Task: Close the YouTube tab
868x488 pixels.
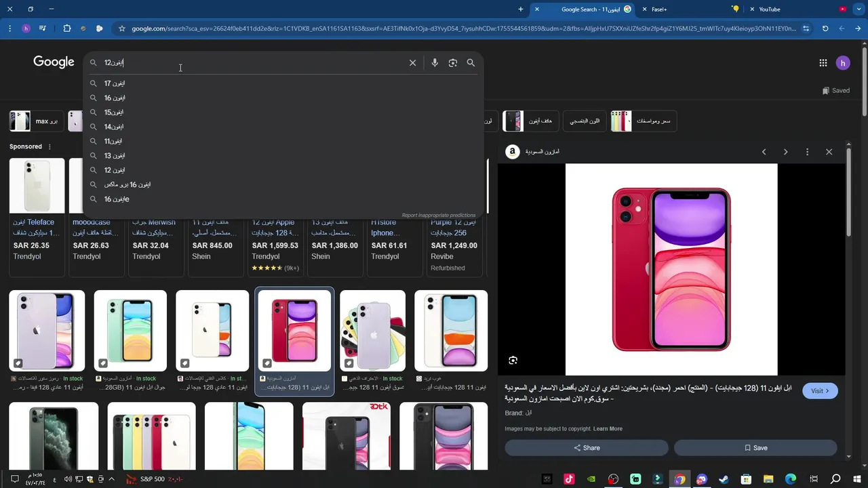Action: coord(752,9)
